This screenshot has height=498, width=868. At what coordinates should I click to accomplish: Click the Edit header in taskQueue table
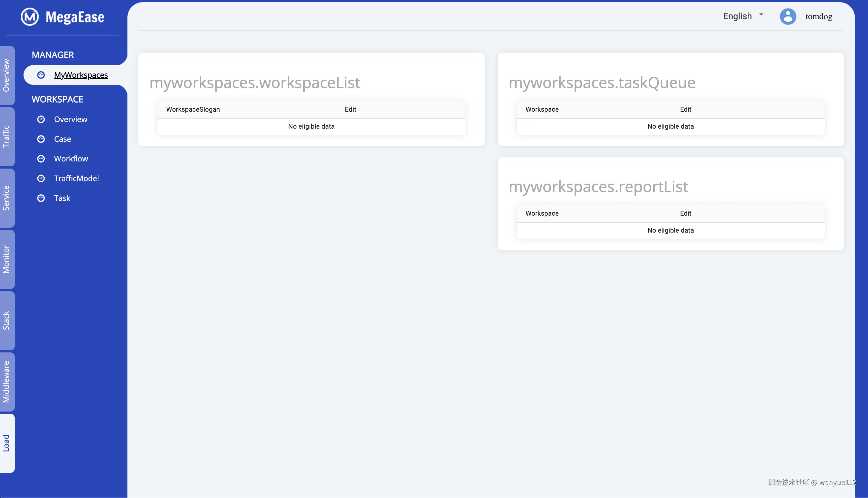(x=685, y=109)
